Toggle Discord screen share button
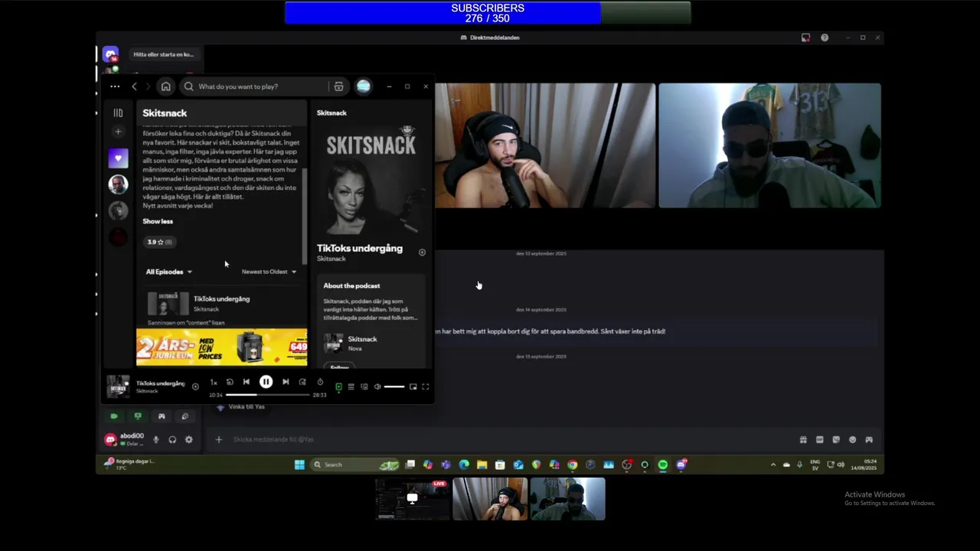Image resolution: width=980 pixels, height=551 pixels. point(138,416)
